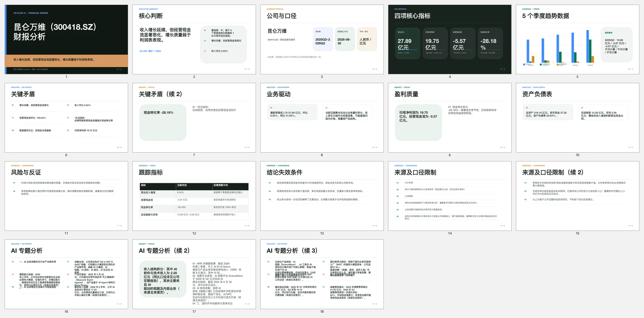Select slide 18 AI 专题分析（续 3）
The height and width of the screenshot is (318, 644).
coord(322,274)
